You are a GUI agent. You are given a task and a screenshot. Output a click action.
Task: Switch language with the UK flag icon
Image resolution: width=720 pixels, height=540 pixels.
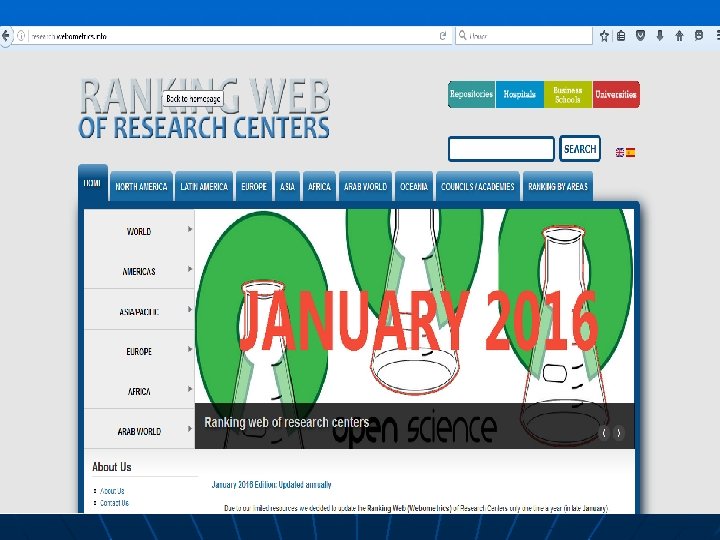620,152
